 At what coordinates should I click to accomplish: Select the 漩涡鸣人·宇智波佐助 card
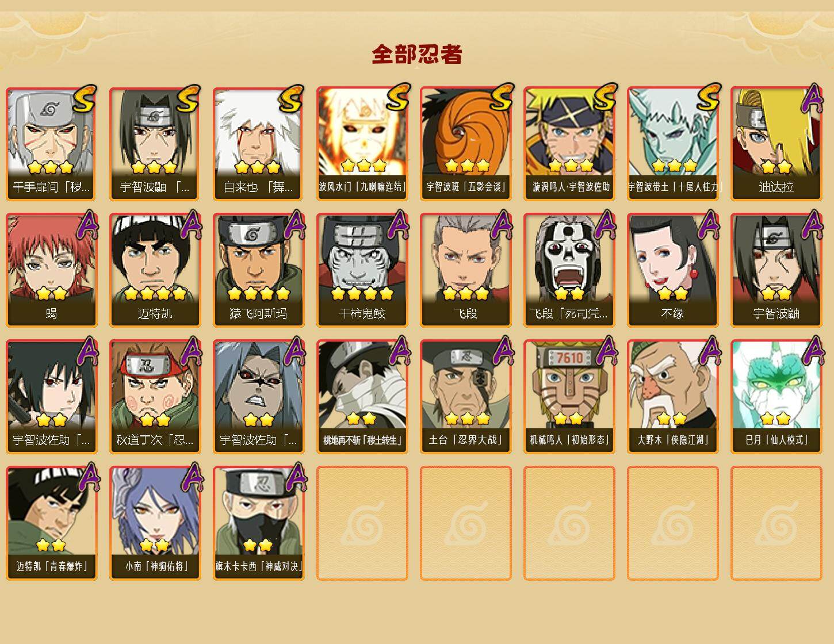(569, 144)
